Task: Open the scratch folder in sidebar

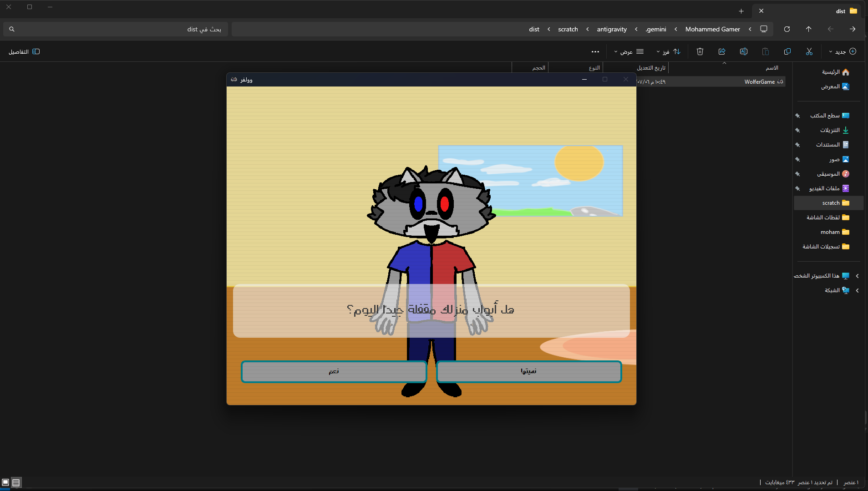Action: click(828, 203)
